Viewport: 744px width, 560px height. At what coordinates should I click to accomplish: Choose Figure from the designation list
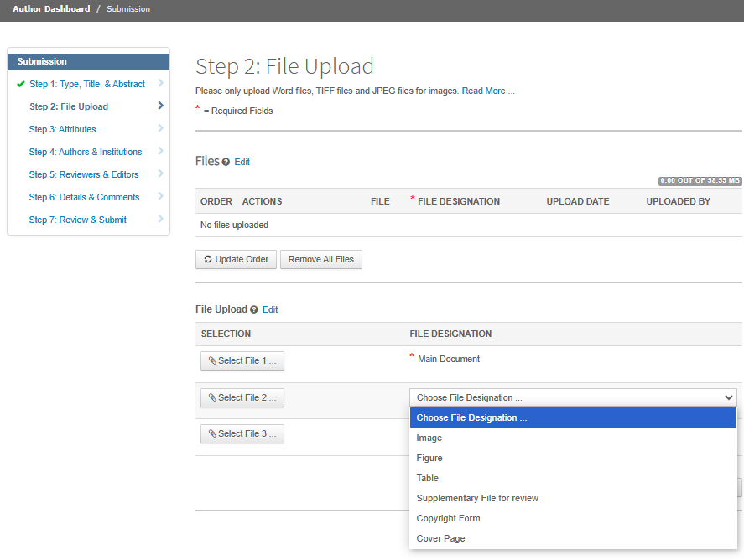[573, 458]
